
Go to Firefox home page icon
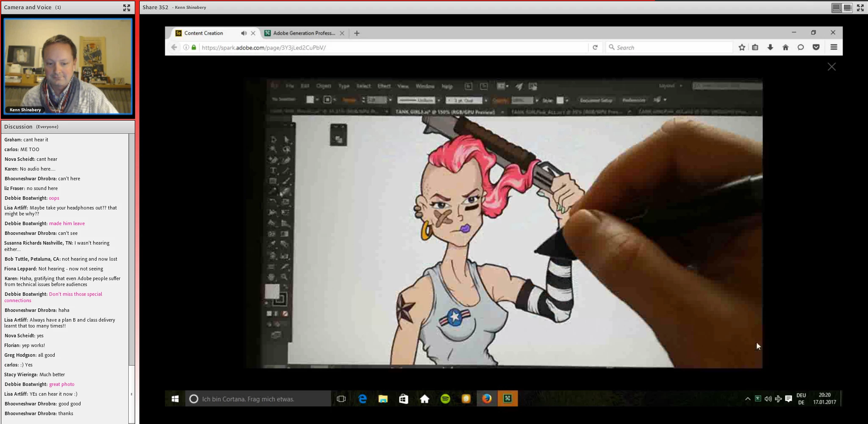tap(785, 47)
